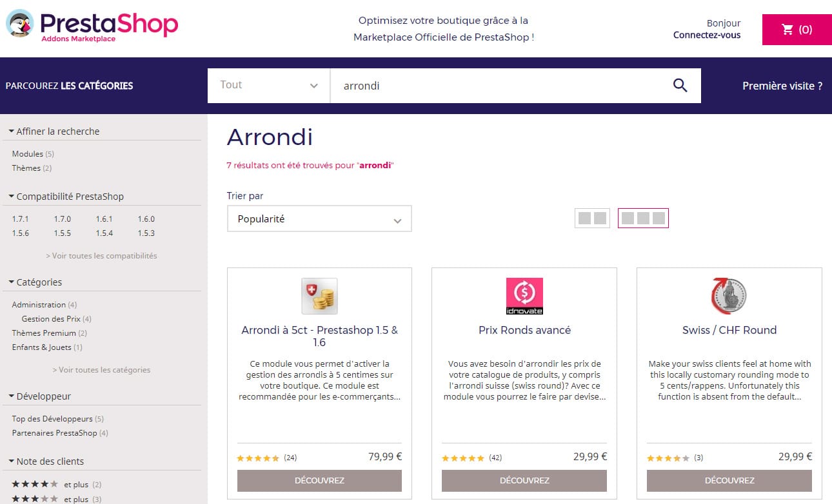Switch to two-column grid view
Image resolution: width=832 pixels, height=504 pixels.
[x=592, y=218]
